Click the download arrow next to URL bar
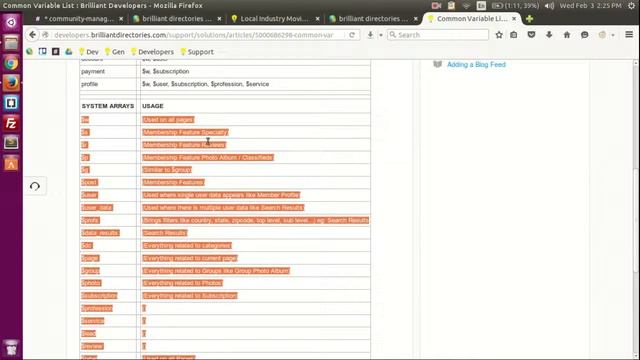This screenshot has height=360, width=640. tap(370, 35)
